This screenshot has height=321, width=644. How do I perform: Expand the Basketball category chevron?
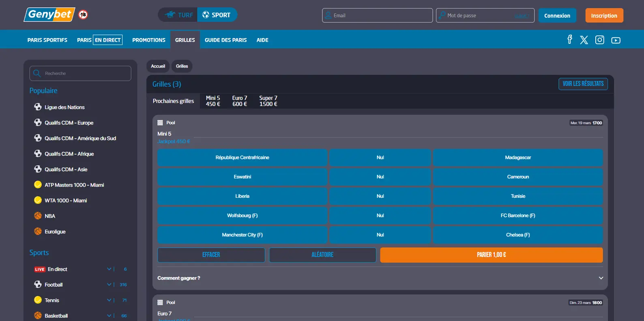pos(109,316)
